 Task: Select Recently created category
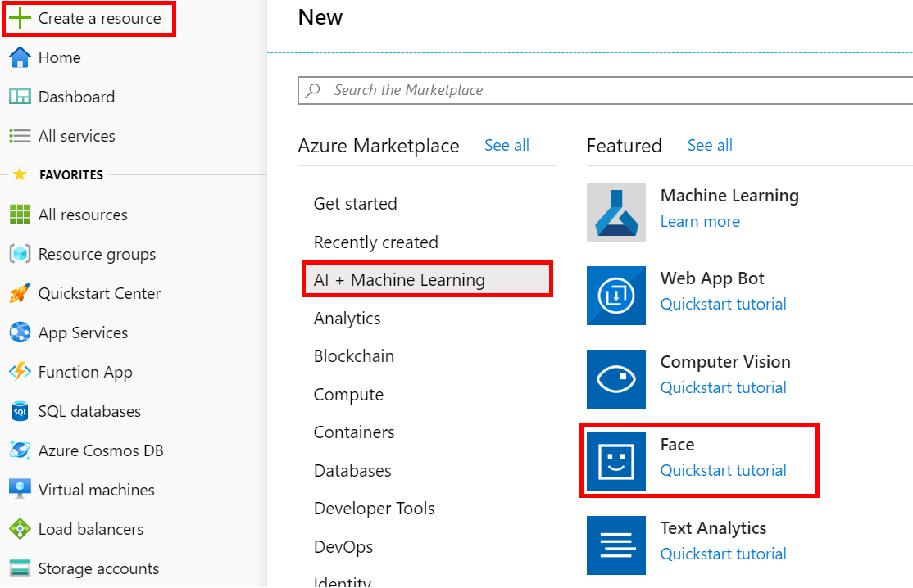pos(375,242)
